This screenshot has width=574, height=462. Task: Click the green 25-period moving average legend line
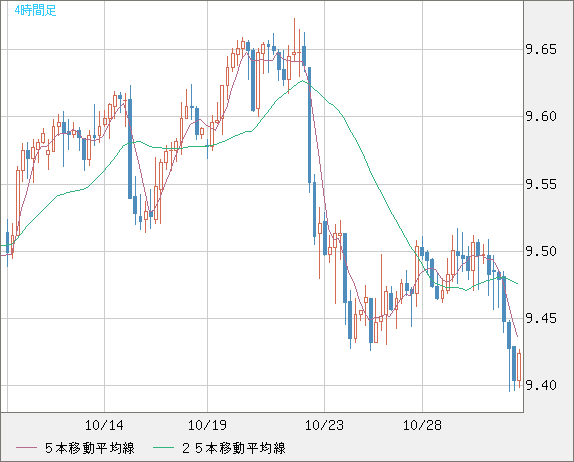[163, 448]
